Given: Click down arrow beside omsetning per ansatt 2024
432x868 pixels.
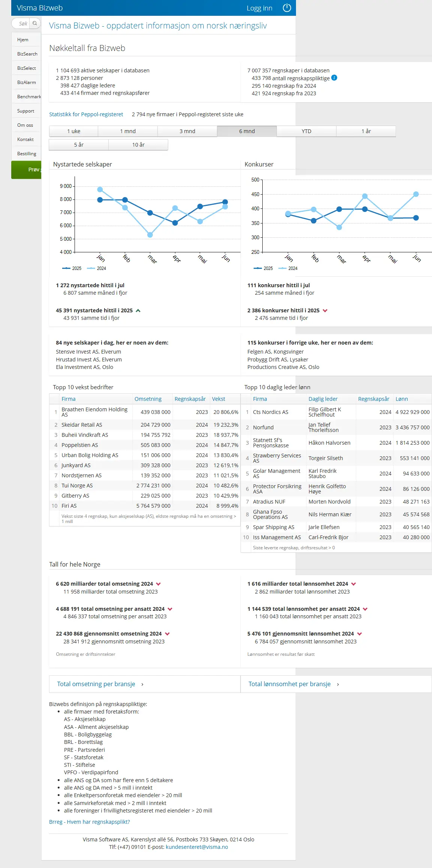Looking at the screenshot, I should click(x=170, y=609).
